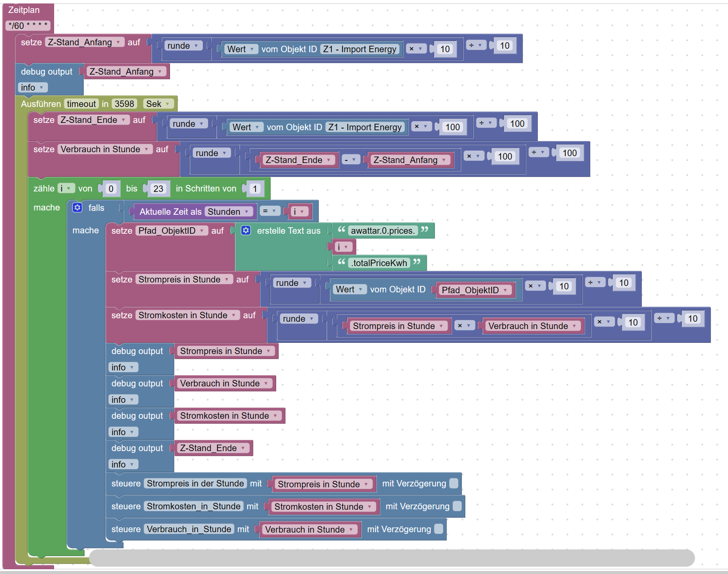This screenshot has width=728, height=574.
Task: Toggle delay checkbox for Verbrauch_in_Stunde
Action: click(x=438, y=529)
